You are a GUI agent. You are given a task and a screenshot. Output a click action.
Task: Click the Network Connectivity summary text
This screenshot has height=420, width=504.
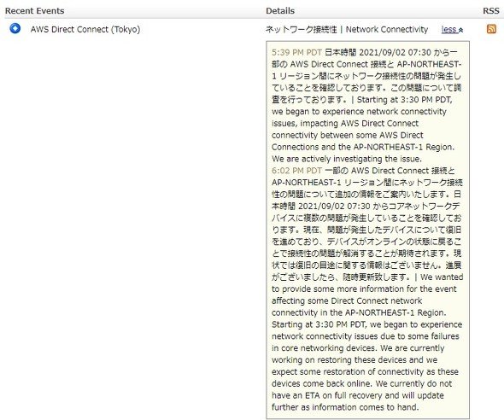387,30
